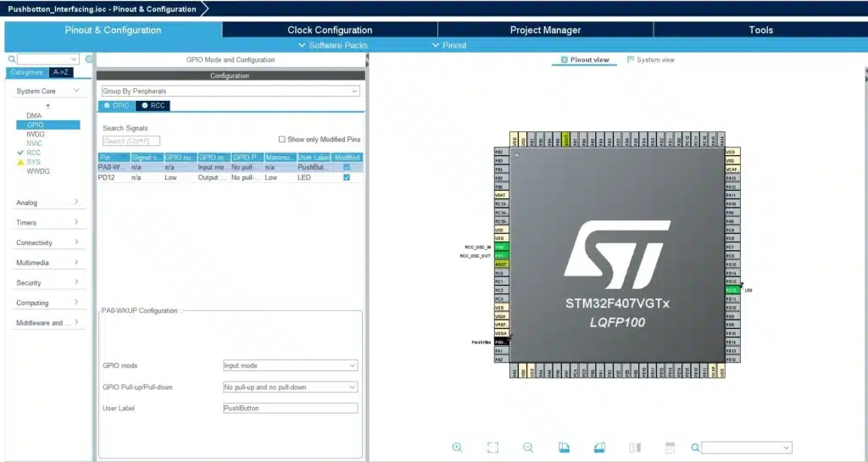Click the User Label column header
Screen dimensions: 868x462
coord(314,157)
